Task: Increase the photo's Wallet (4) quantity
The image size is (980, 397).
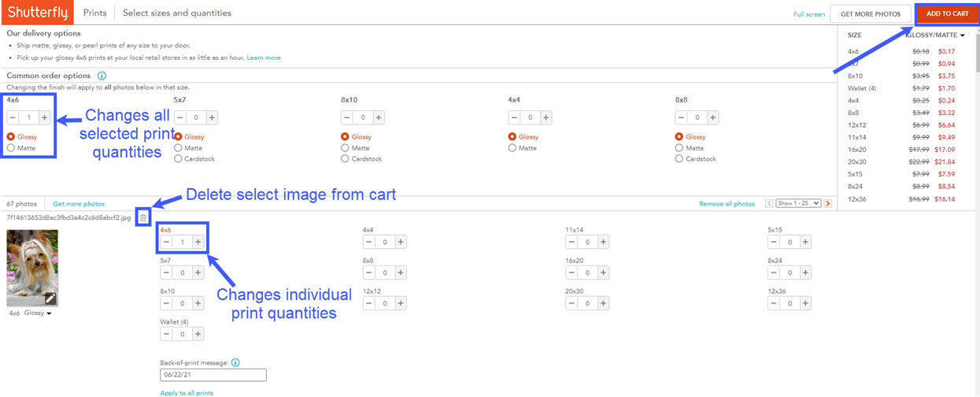Action: 198,334
